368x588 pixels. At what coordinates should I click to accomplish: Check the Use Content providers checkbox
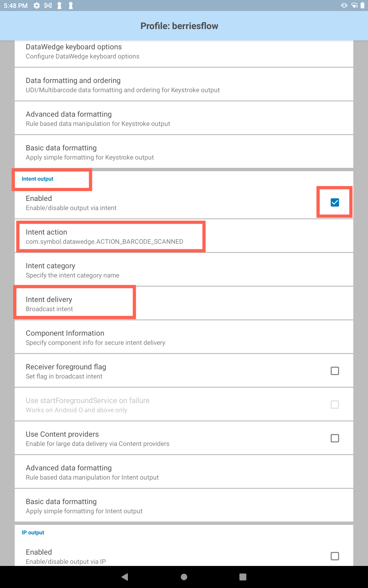[x=335, y=438]
